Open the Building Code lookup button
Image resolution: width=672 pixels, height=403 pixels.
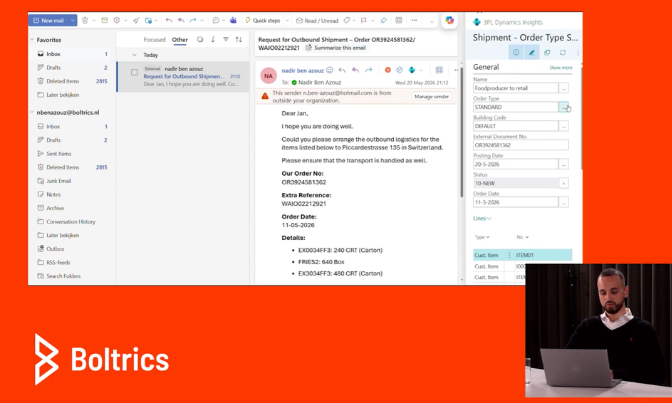(x=564, y=126)
